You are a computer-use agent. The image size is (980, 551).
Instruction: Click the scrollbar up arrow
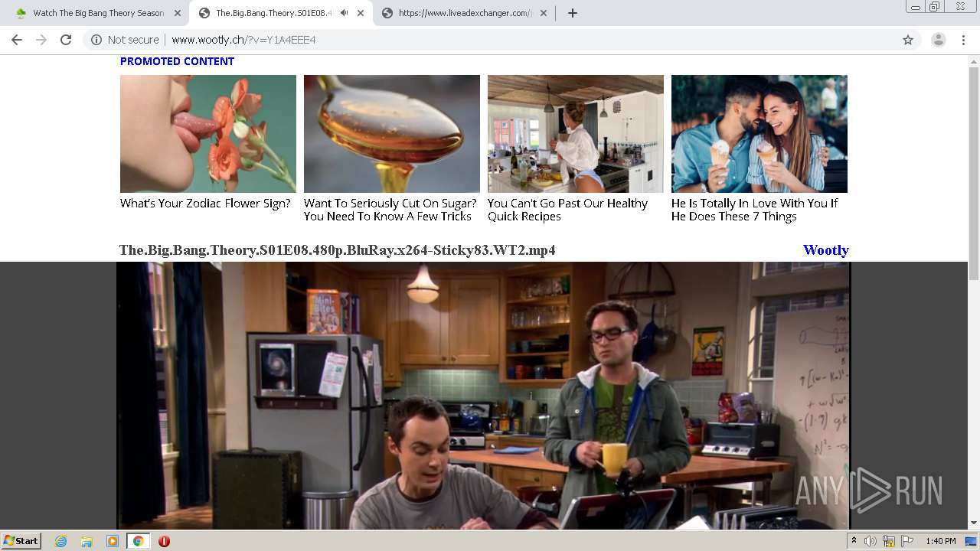pos(974,60)
